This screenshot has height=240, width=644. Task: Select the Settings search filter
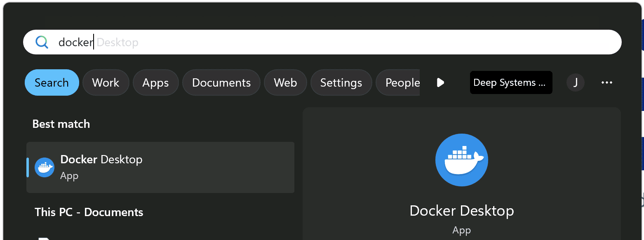click(x=341, y=82)
